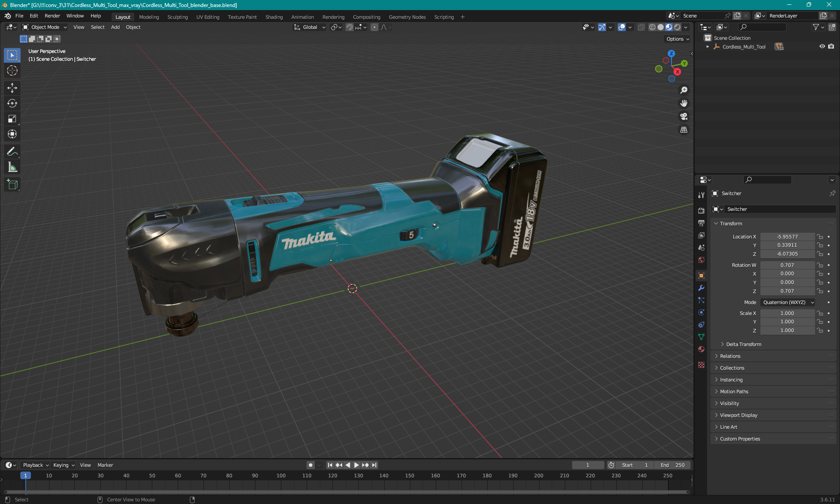Switch perspective/orthographic grid icon
The height and width of the screenshot is (504, 840).
(684, 130)
